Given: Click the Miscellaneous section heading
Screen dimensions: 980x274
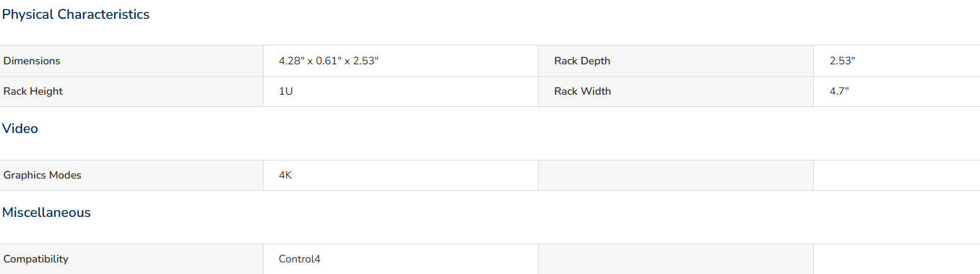Looking at the screenshot, I should click(x=46, y=213).
